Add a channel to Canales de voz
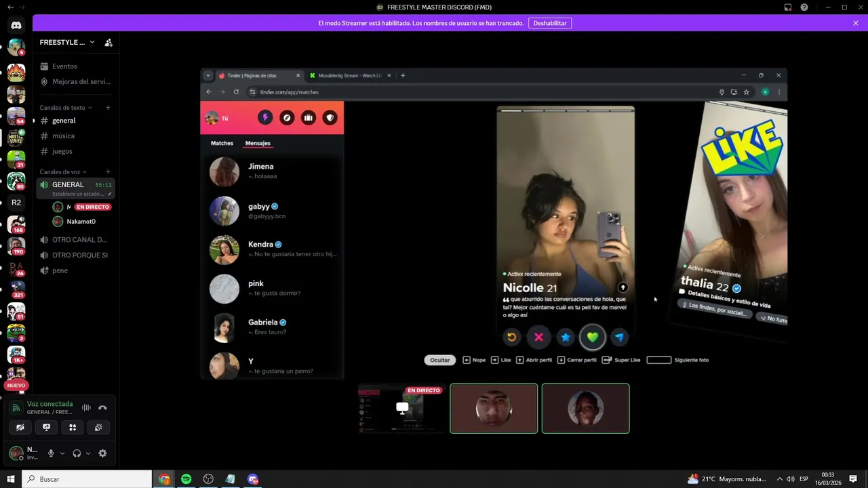 point(108,171)
